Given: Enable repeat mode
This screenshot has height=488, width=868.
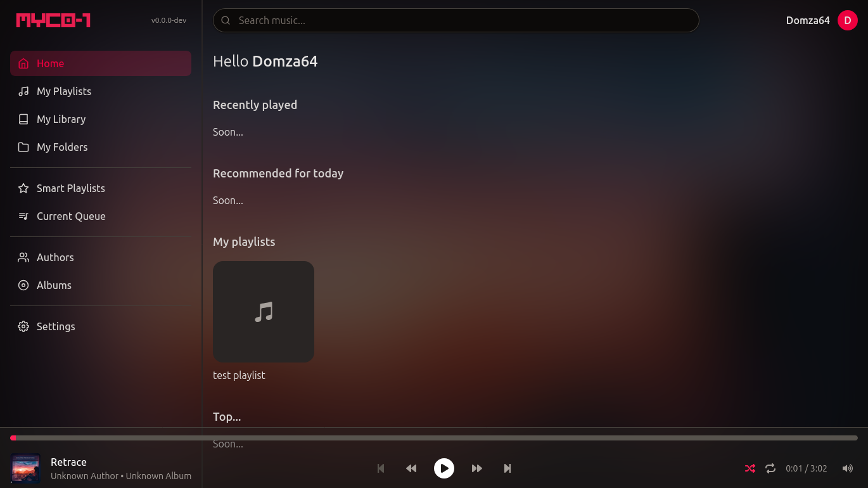Looking at the screenshot, I should click(770, 468).
